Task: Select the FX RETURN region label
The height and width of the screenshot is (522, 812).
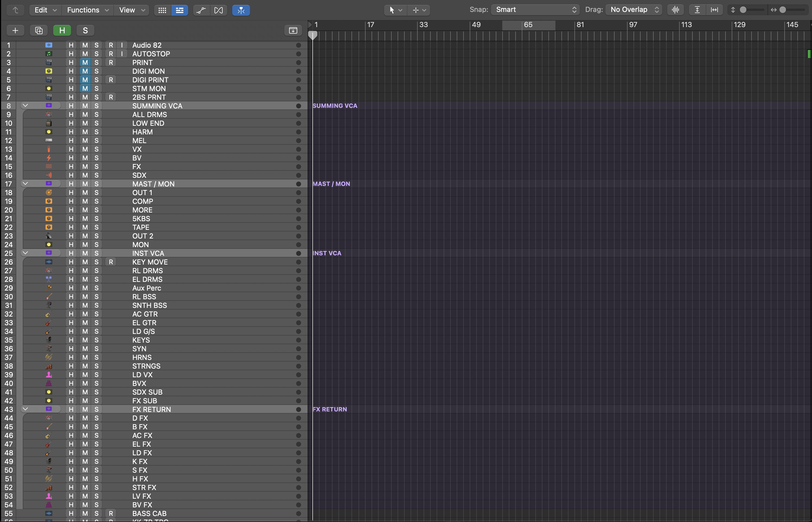Action: tap(330, 409)
